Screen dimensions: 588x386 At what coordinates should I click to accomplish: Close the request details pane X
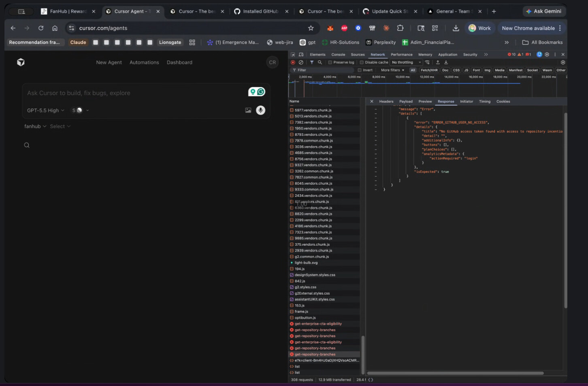(372, 102)
